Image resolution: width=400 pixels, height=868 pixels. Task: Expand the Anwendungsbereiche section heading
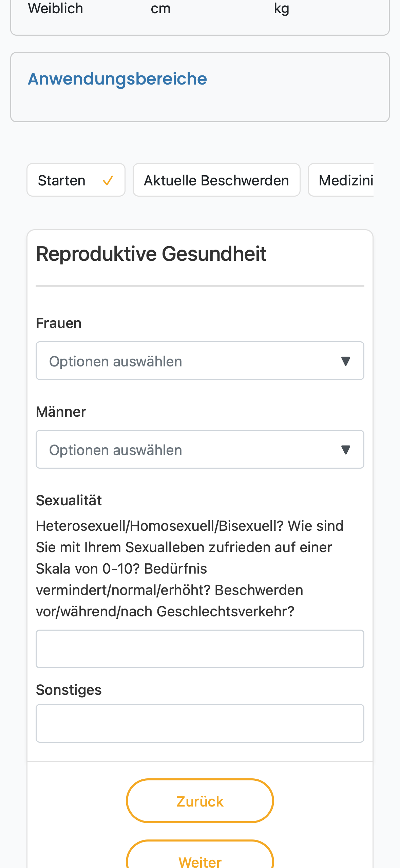click(x=117, y=79)
